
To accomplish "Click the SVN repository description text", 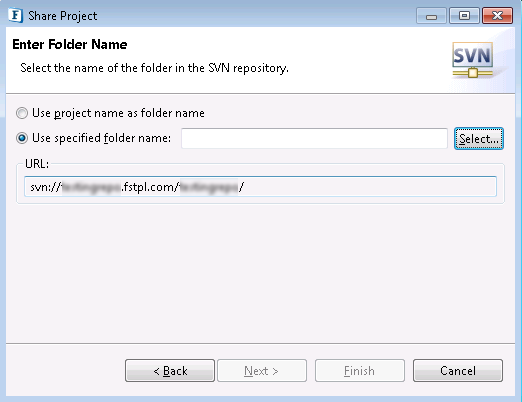I will tap(154, 68).
